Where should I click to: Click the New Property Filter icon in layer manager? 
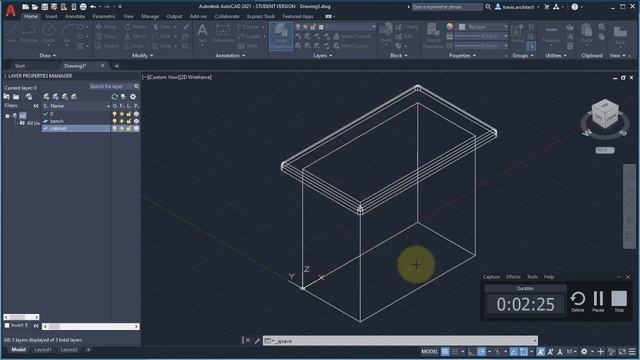(7, 97)
